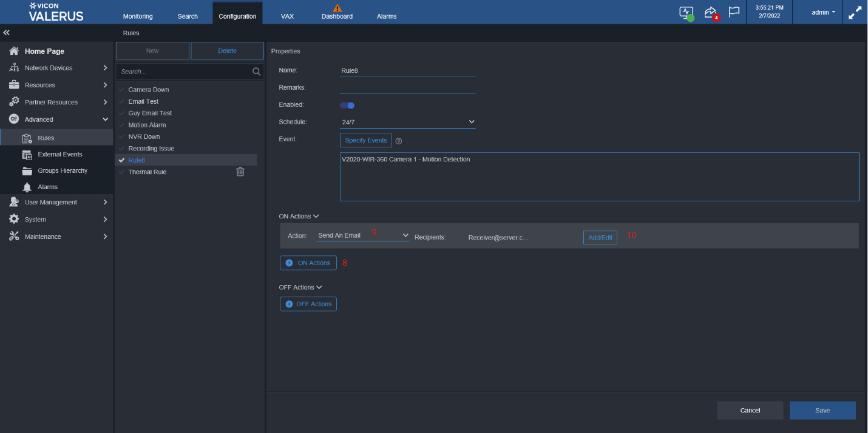Open the Dashboard tab
Viewport: 868px width, 433px height.
click(337, 16)
